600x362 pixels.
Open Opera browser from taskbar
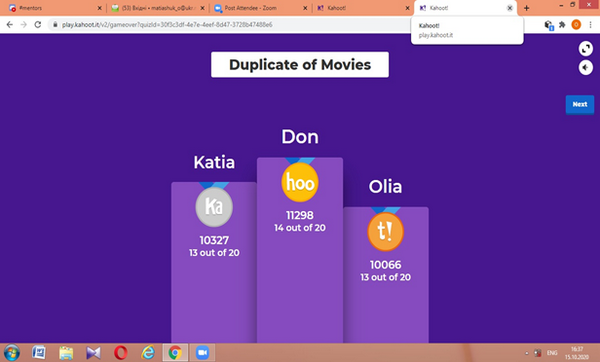click(x=121, y=352)
